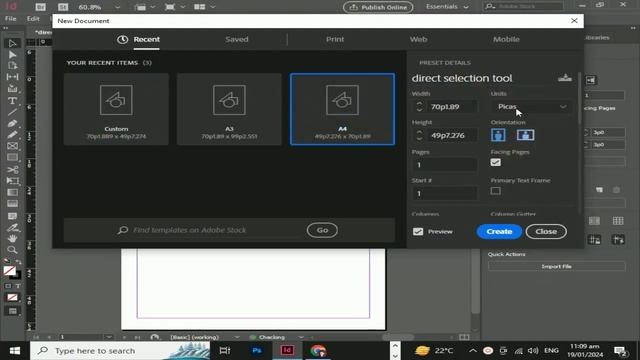The height and width of the screenshot is (360, 640).
Task: Select the Type tool
Action: pyautogui.click(x=12, y=101)
